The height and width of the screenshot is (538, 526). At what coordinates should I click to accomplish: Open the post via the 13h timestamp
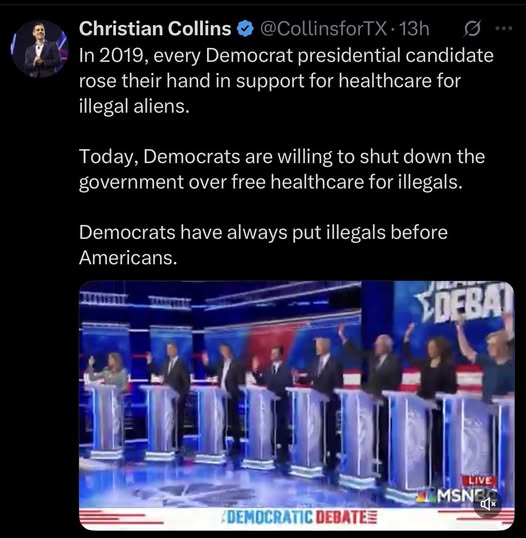[x=414, y=29]
